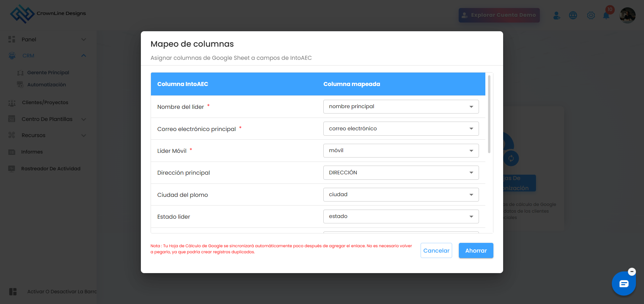Click the notifications bell icon
644x304 pixels.
pos(606,16)
